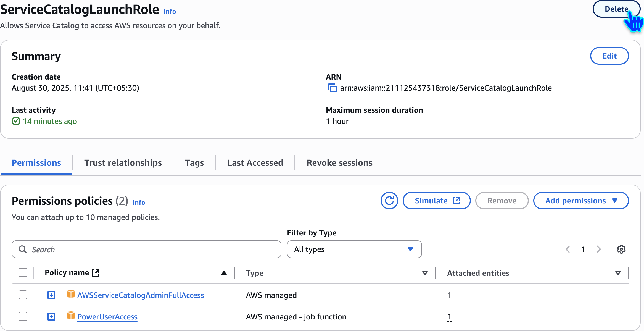Click the PowerUserAccess policy cube icon
Image resolution: width=644 pixels, height=331 pixels.
point(71,316)
